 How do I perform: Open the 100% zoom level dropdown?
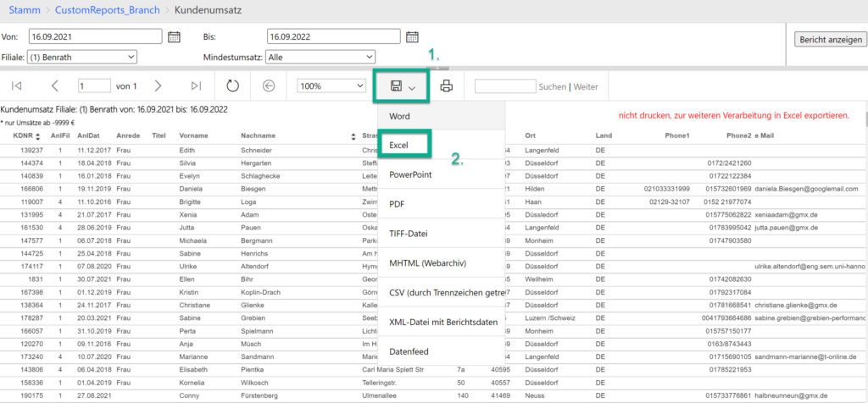(331, 86)
